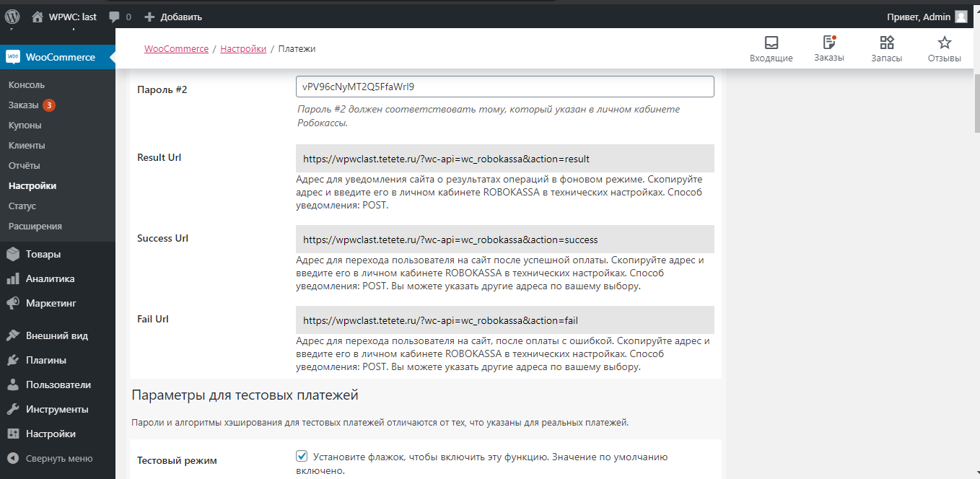Screen dimensions: 980x479
Task: Click the Result Url label
Action: [x=159, y=157]
